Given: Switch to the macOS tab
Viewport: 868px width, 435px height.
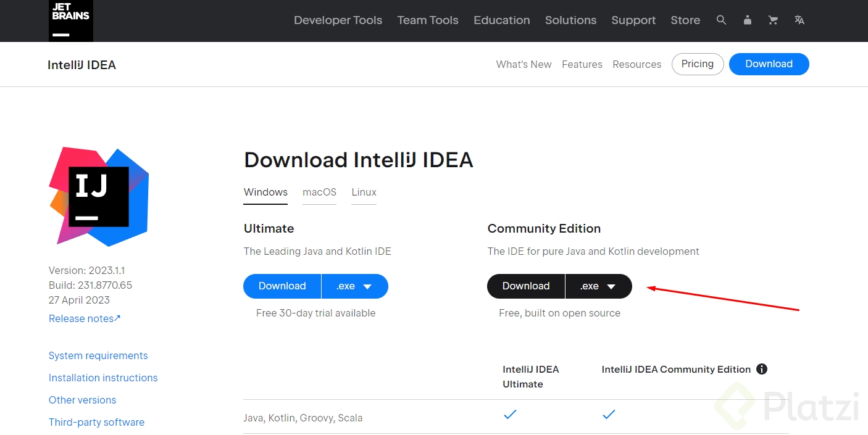Looking at the screenshot, I should click(x=319, y=192).
